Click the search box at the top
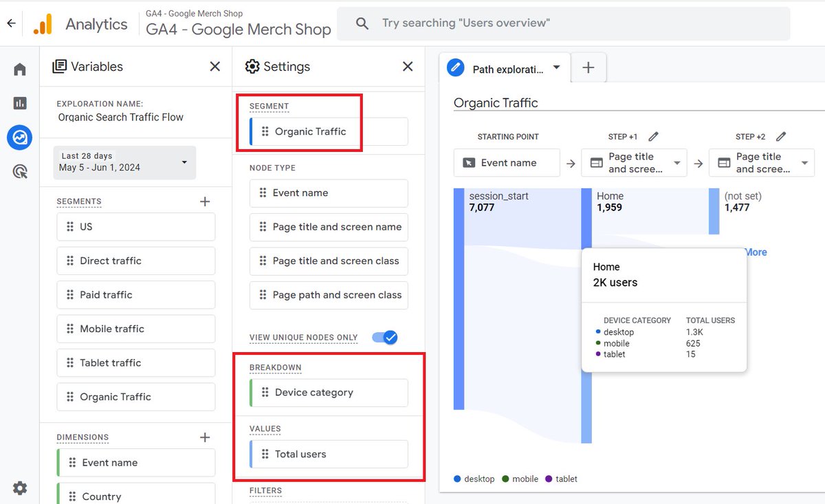825x504 pixels. (563, 23)
